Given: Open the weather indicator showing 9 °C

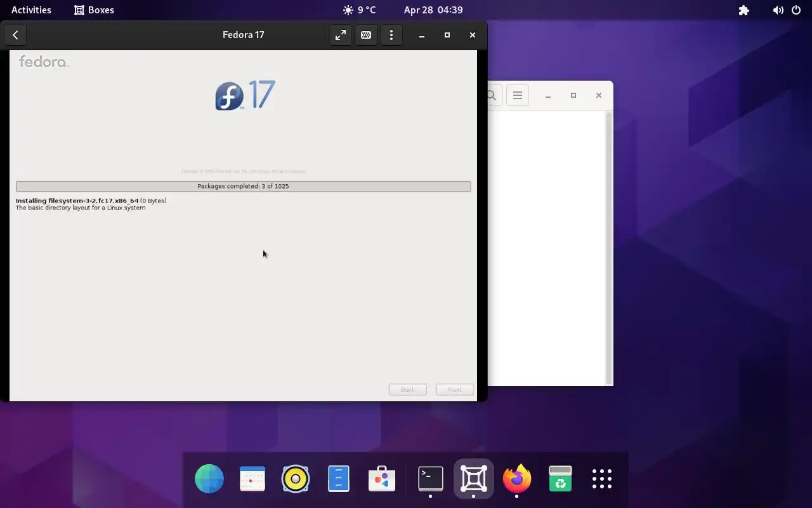Looking at the screenshot, I should click(359, 10).
